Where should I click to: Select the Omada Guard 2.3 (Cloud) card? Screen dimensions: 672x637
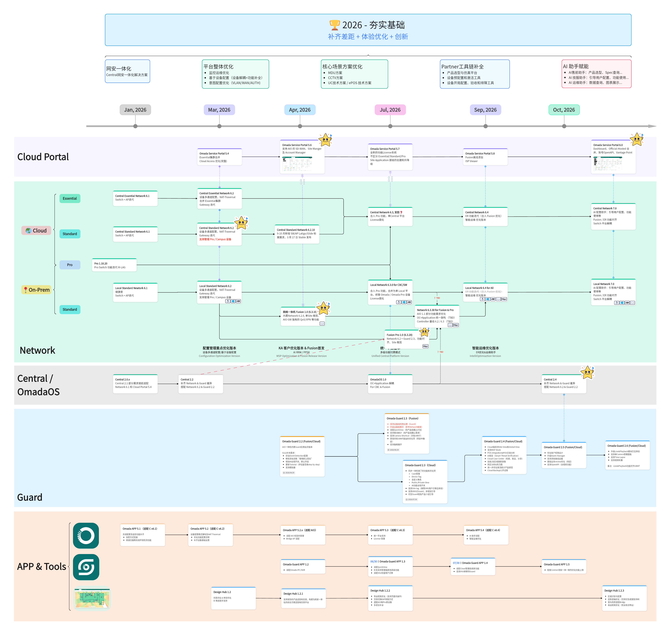pos(425,482)
